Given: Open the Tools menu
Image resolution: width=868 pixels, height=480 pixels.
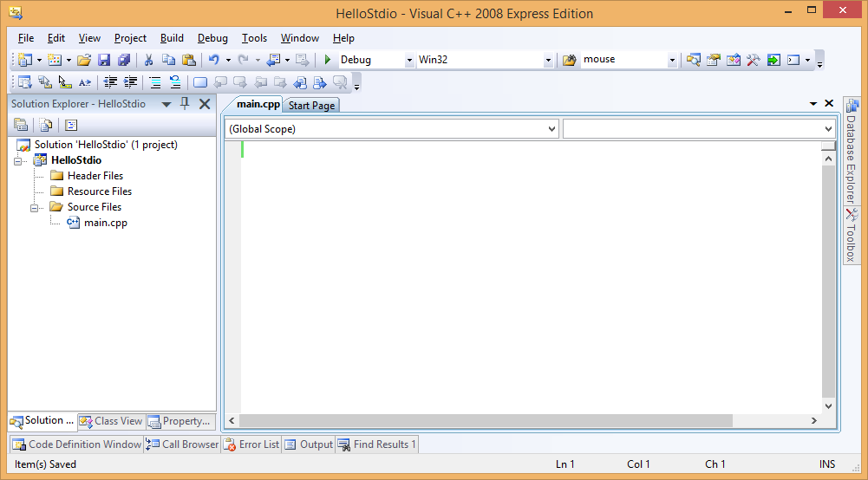Looking at the screenshot, I should [x=254, y=38].
